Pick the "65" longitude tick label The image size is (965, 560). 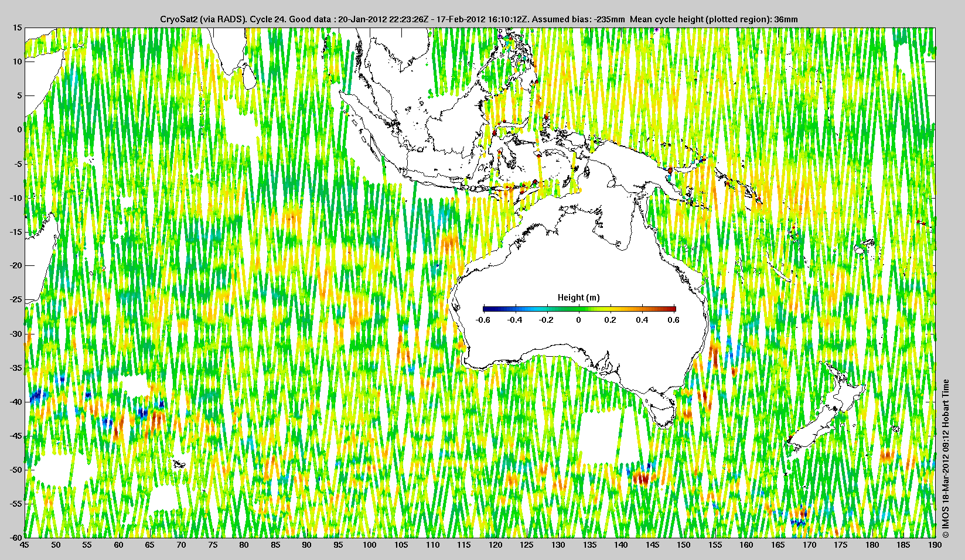[x=150, y=545]
